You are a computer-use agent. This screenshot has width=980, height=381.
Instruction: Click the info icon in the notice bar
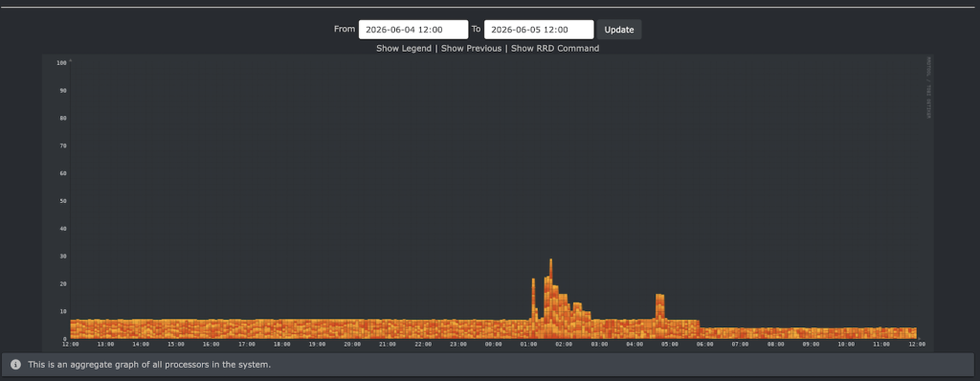[x=15, y=364]
